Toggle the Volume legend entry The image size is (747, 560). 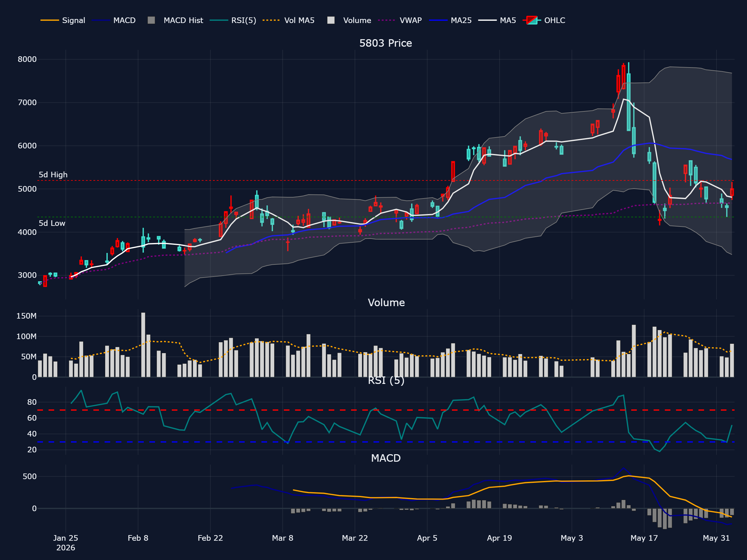349,20
